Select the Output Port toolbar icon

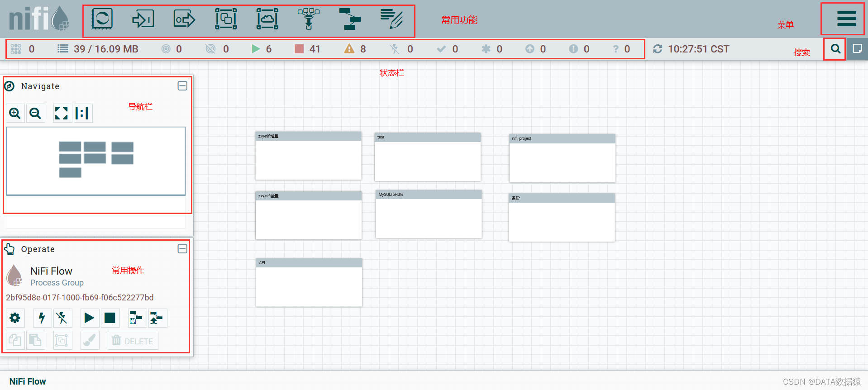(x=184, y=19)
